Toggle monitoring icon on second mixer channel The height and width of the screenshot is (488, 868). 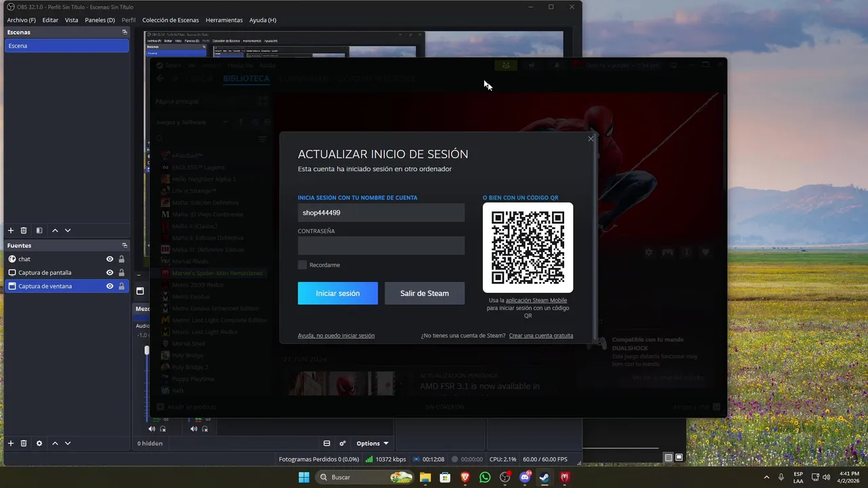[205, 428]
